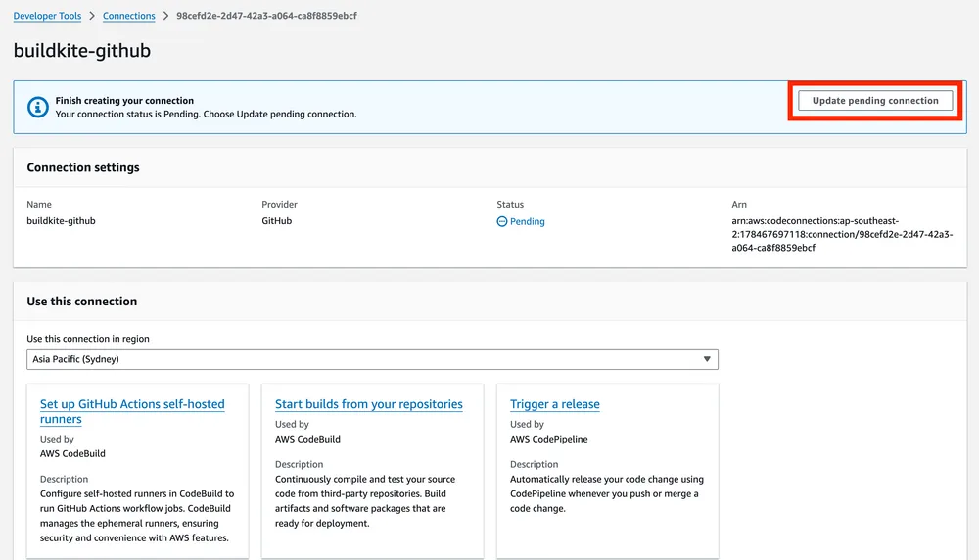Select the connection ARN value
Image resolution: width=979 pixels, height=560 pixels.
[842, 234]
